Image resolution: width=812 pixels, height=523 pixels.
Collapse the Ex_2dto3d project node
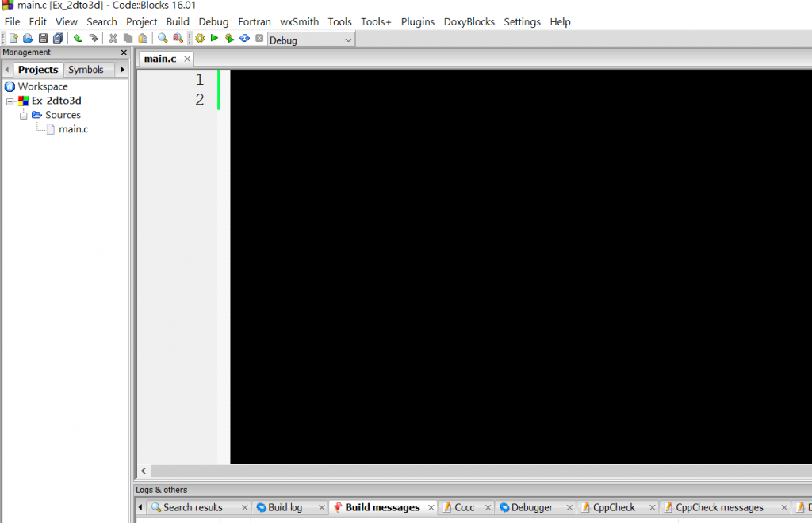(x=10, y=101)
